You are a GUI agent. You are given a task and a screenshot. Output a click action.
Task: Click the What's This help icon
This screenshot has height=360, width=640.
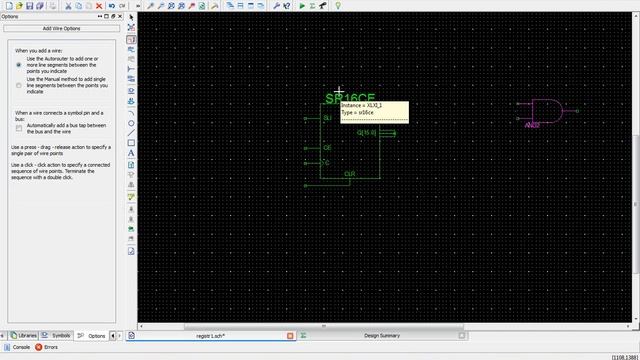pyautogui.click(x=287, y=6)
